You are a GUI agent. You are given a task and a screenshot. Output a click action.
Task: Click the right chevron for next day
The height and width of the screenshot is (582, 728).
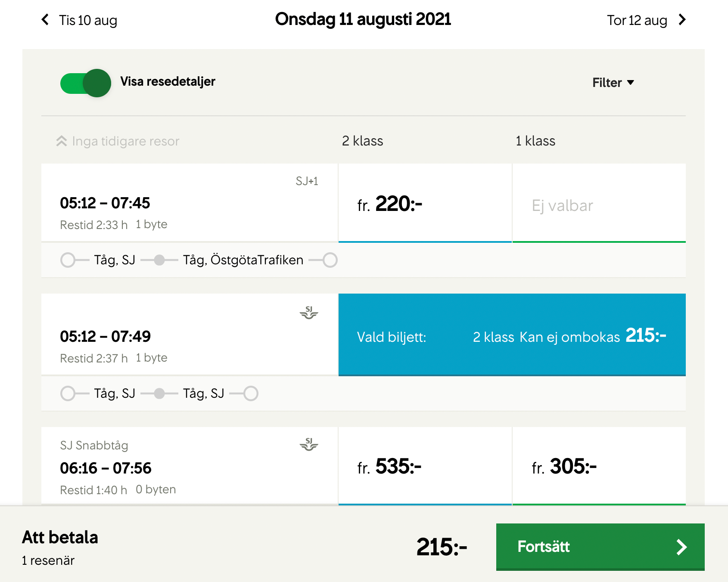click(682, 19)
